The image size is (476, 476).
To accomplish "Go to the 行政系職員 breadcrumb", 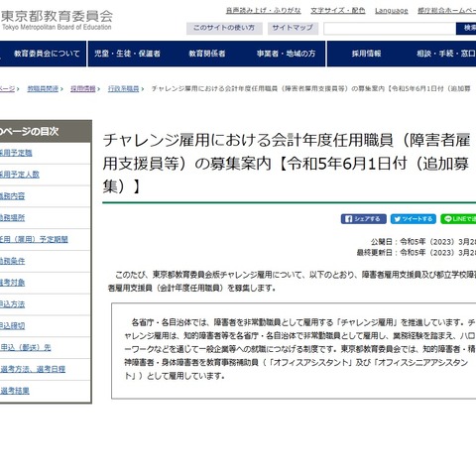I will [123, 88].
